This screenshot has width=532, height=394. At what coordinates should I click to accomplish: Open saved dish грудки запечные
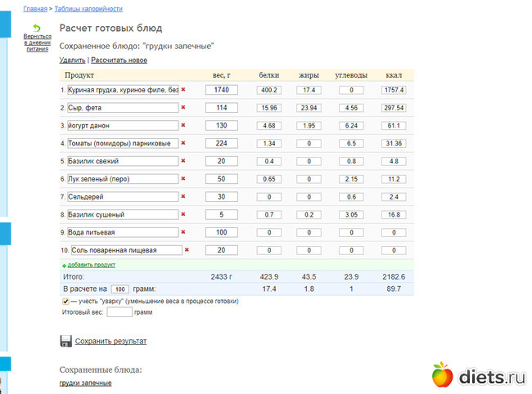click(x=85, y=383)
